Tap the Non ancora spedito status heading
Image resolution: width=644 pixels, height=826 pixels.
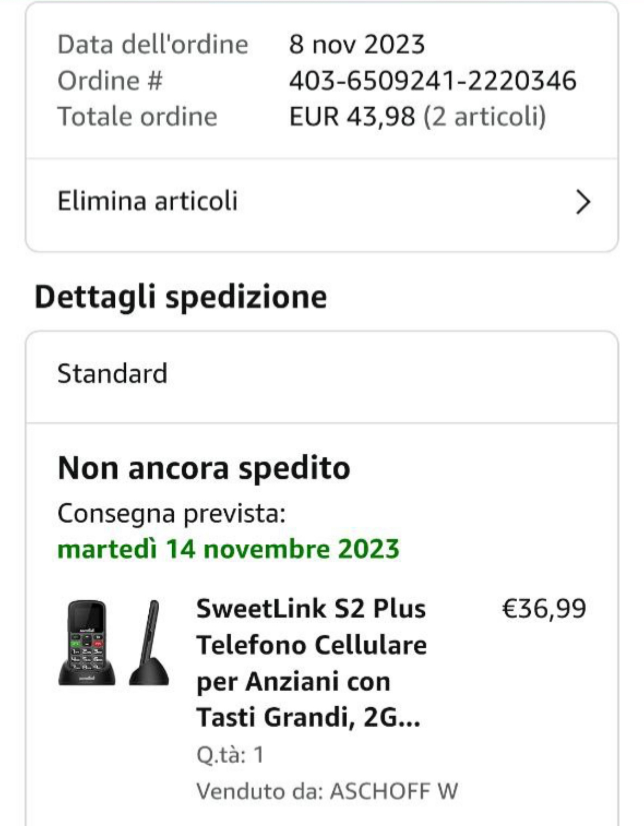(204, 468)
